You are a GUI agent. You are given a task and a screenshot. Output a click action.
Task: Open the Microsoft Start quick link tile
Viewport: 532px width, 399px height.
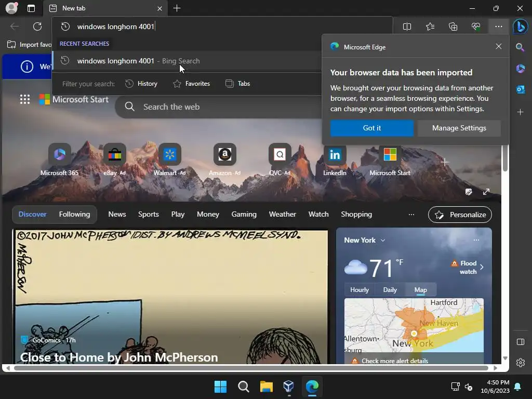pos(390,159)
